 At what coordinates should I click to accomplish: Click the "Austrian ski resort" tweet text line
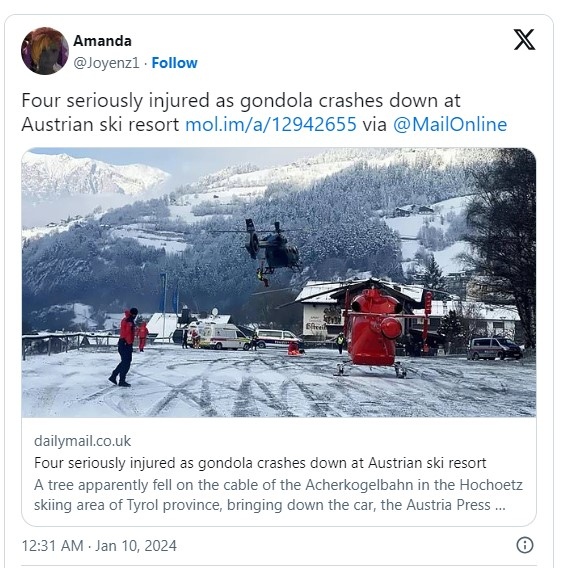coord(100,124)
